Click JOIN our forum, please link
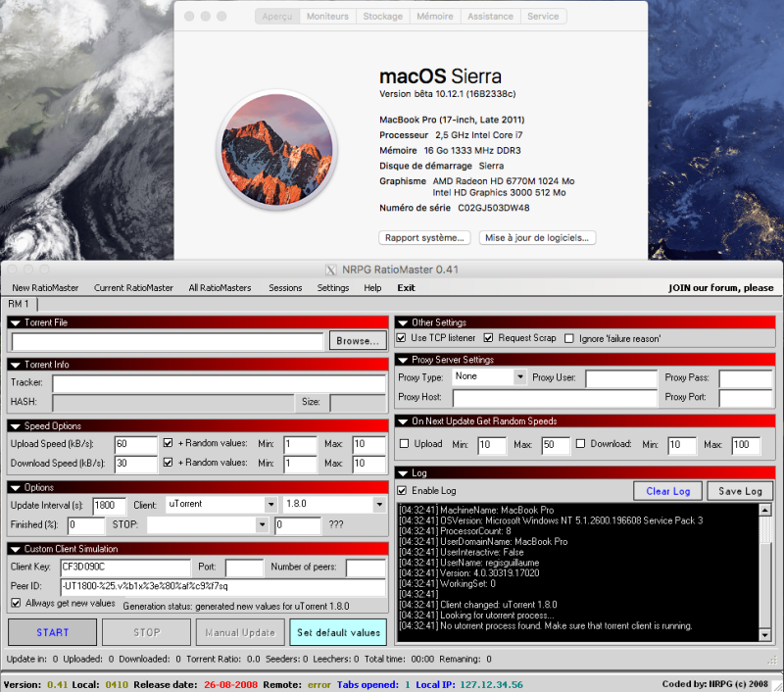784x692 pixels. pos(720,288)
